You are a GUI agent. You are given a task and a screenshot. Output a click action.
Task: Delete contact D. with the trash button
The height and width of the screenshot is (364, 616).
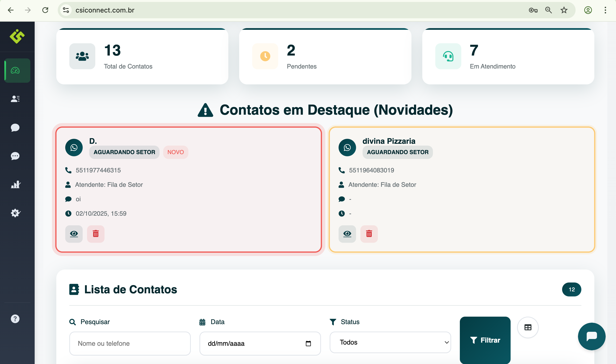pyautogui.click(x=96, y=234)
